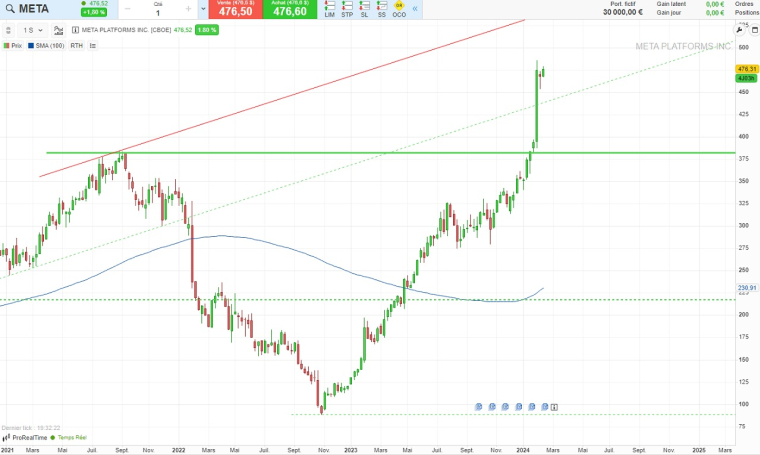Screen dimensions: 760x455
Task: Select the LIM limit order icon
Action: coord(330,9)
